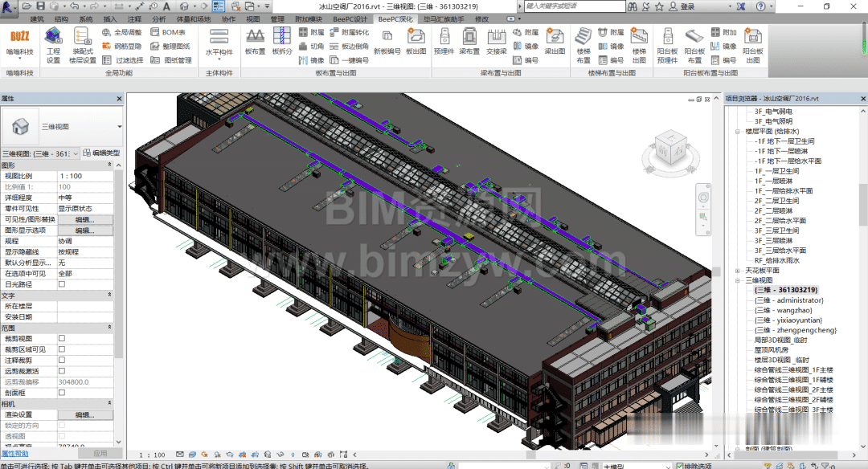Image resolution: width=868 pixels, height=469 pixels.
Task: Click the 登录 sign-in button
Action: click(682, 6)
